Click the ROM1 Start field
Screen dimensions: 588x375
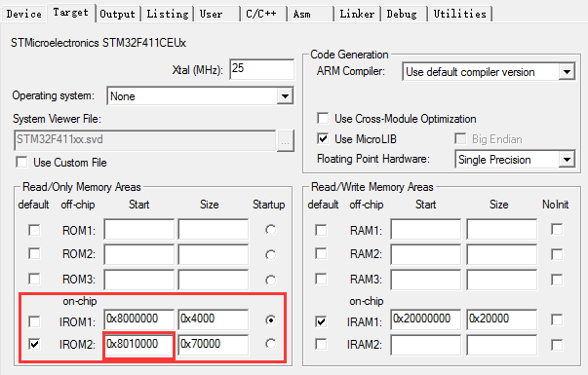pos(139,229)
